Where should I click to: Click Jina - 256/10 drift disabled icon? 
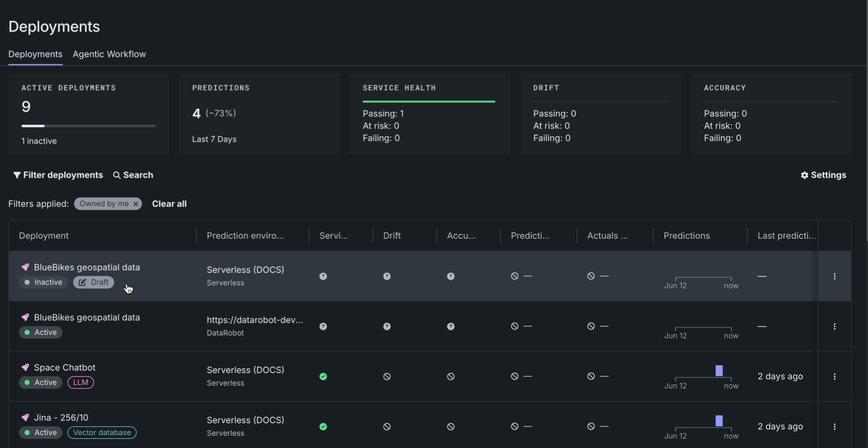[x=387, y=427]
